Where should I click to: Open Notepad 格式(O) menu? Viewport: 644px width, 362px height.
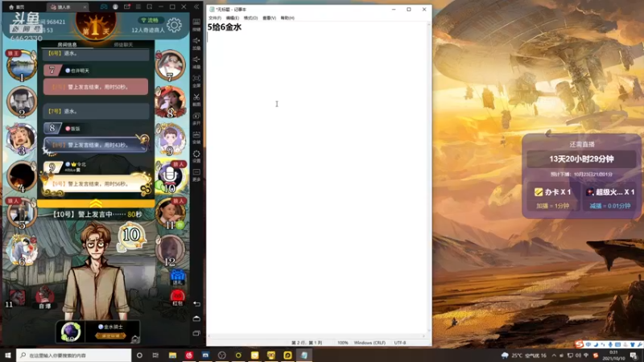250,18
